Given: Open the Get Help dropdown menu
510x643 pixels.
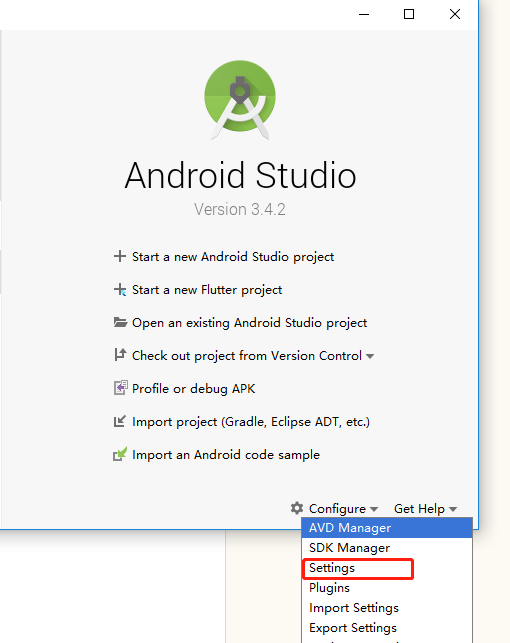Looking at the screenshot, I should 425,508.
